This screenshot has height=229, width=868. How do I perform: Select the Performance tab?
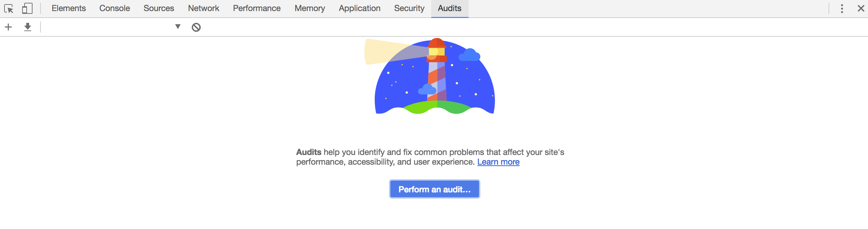[x=257, y=8]
